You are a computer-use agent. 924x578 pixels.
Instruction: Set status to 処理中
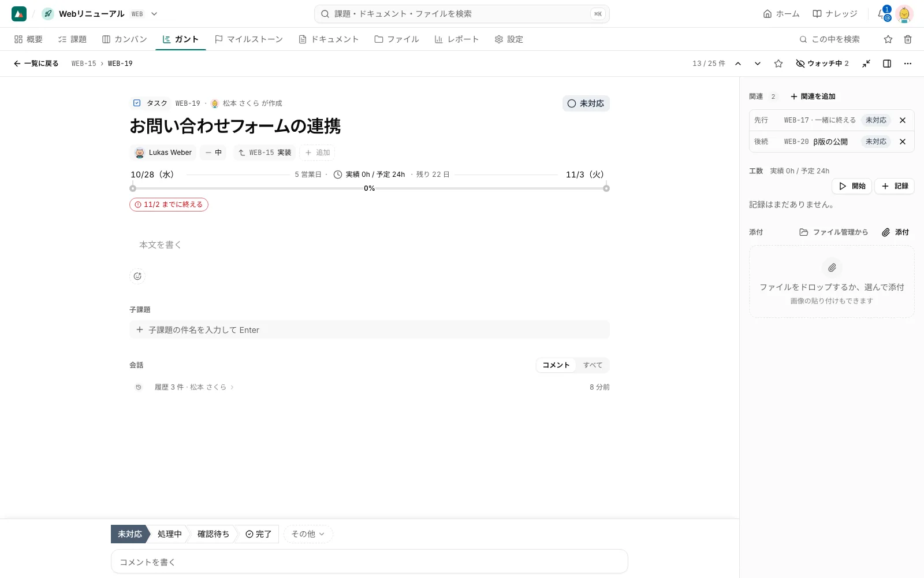click(169, 534)
